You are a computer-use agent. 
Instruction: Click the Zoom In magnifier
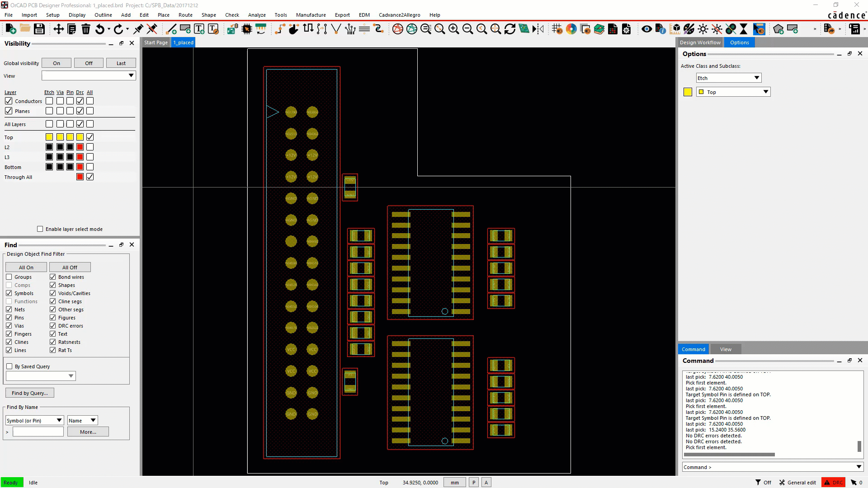(453, 29)
